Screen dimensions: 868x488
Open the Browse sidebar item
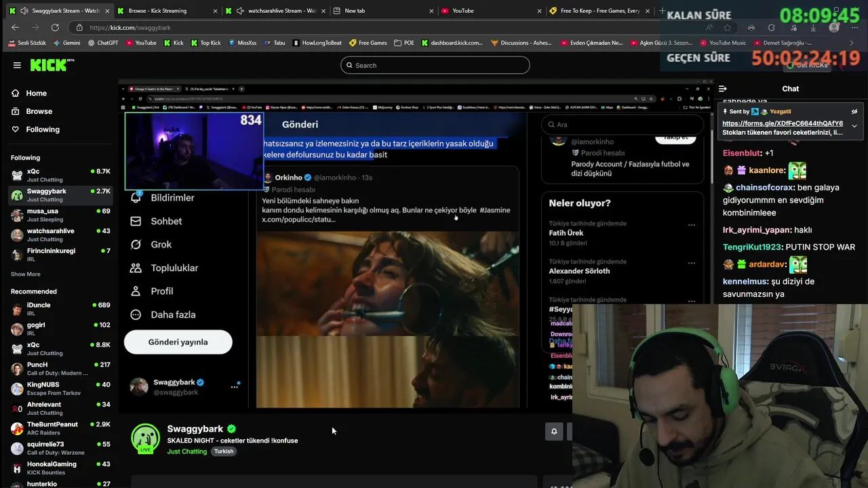pyautogui.click(x=39, y=111)
